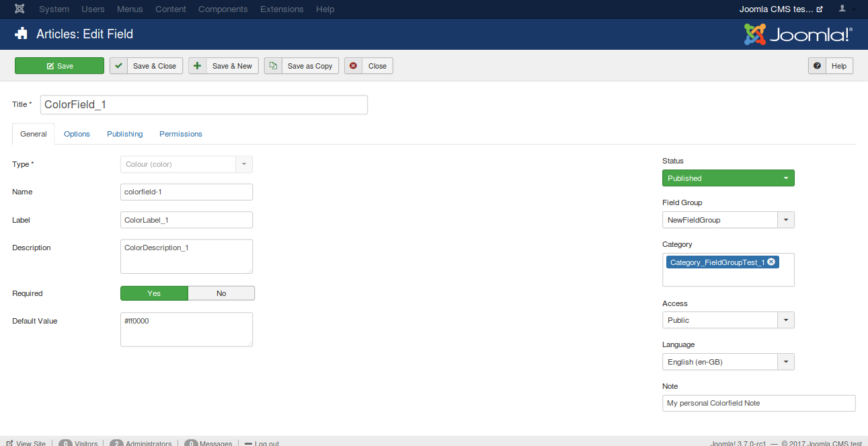Expand the Status Published dropdown
The width and height of the screenshot is (868, 446).
pyautogui.click(x=728, y=178)
